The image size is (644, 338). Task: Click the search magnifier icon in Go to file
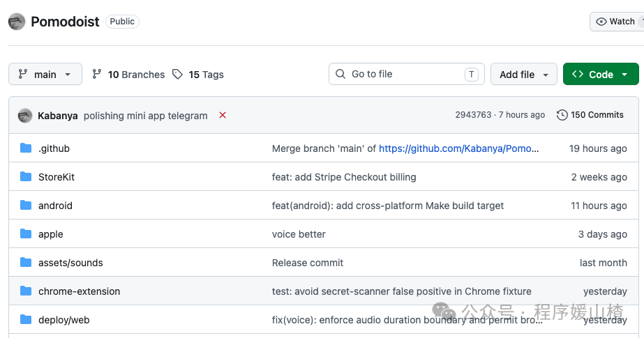(340, 74)
